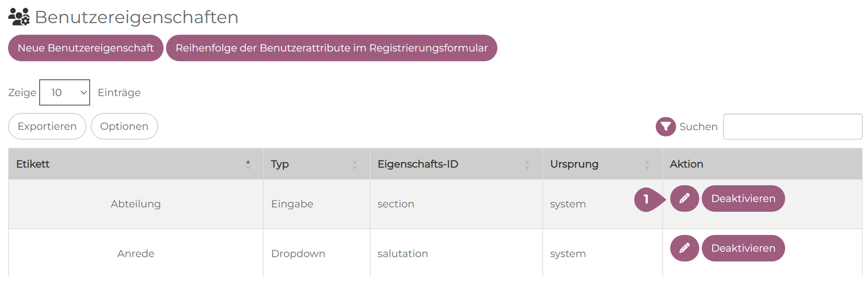This screenshot has width=868, height=288.
Task: Open the Optionen menu button
Action: click(124, 127)
